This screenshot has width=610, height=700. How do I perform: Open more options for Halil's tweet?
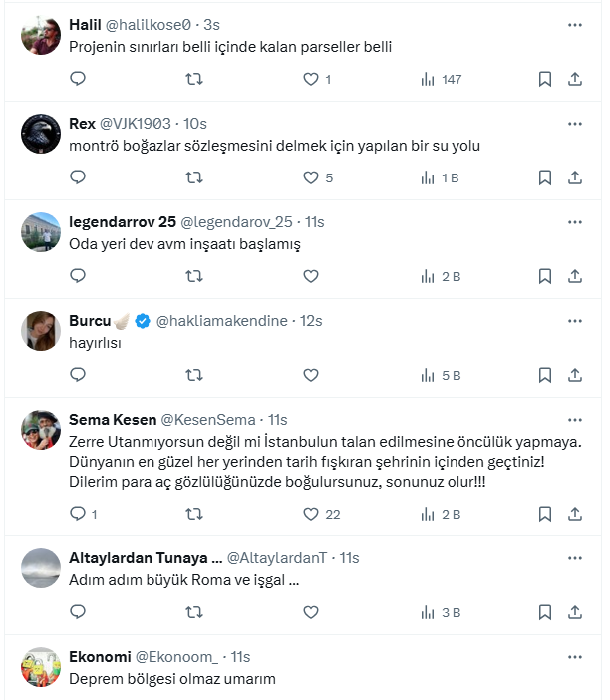(575, 24)
